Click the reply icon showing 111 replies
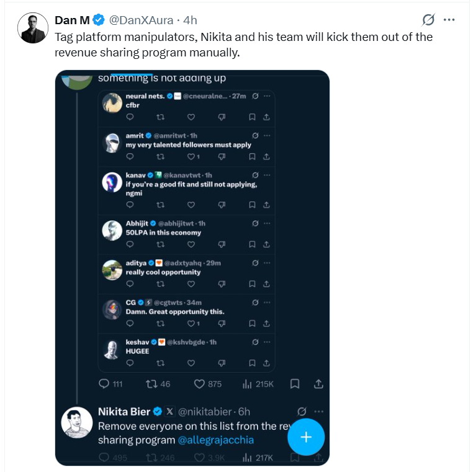Viewport: 476px width, 472px height. [x=104, y=384]
